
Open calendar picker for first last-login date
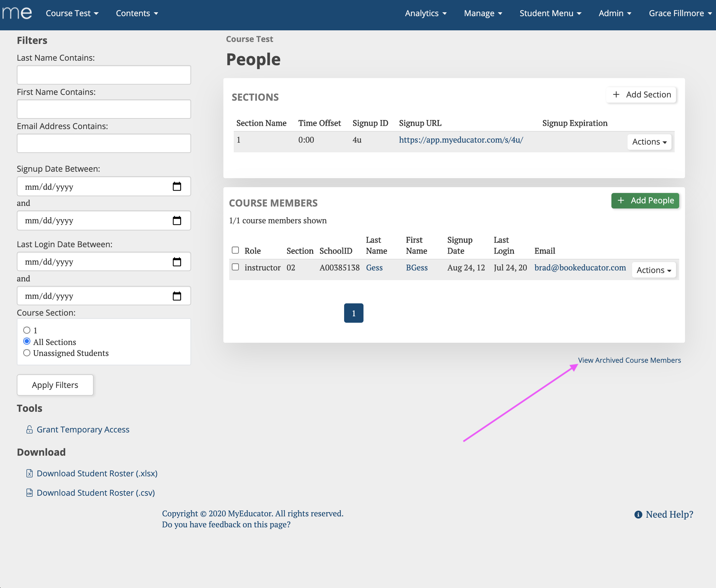[x=177, y=262]
